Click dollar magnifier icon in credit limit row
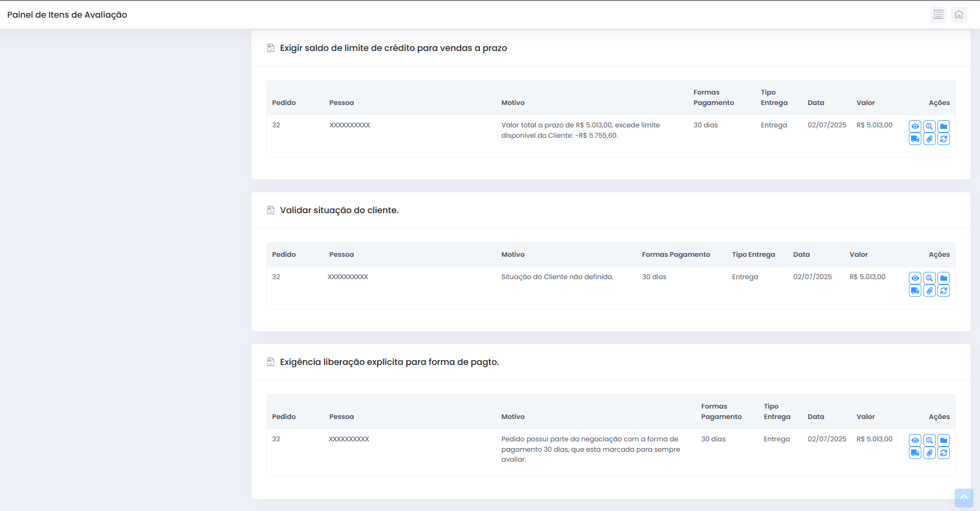Image resolution: width=980 pixels, height=511 pixels. [x=930, y=126]
